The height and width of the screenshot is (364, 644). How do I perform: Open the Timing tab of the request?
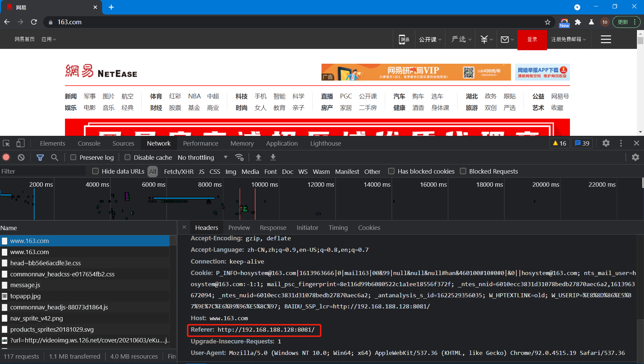point(338,227)
